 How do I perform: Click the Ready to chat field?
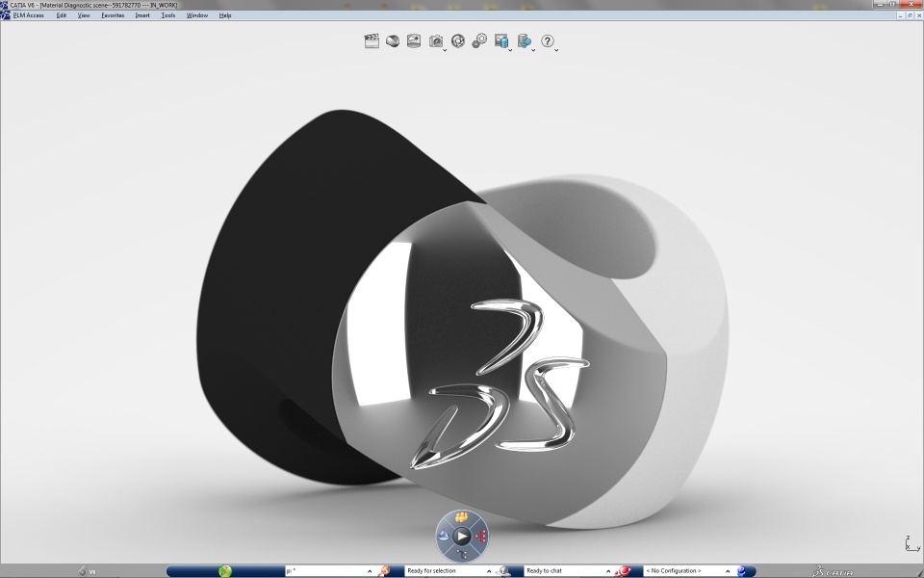(x=564, y=571)
